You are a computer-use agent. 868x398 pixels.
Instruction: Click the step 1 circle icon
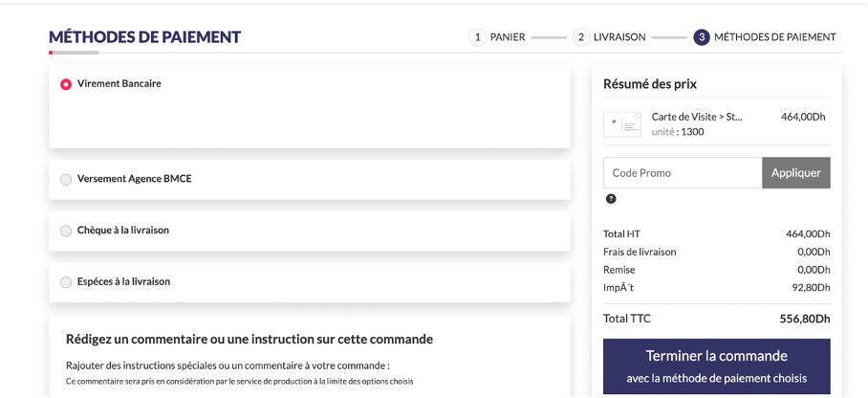point(477,37)
